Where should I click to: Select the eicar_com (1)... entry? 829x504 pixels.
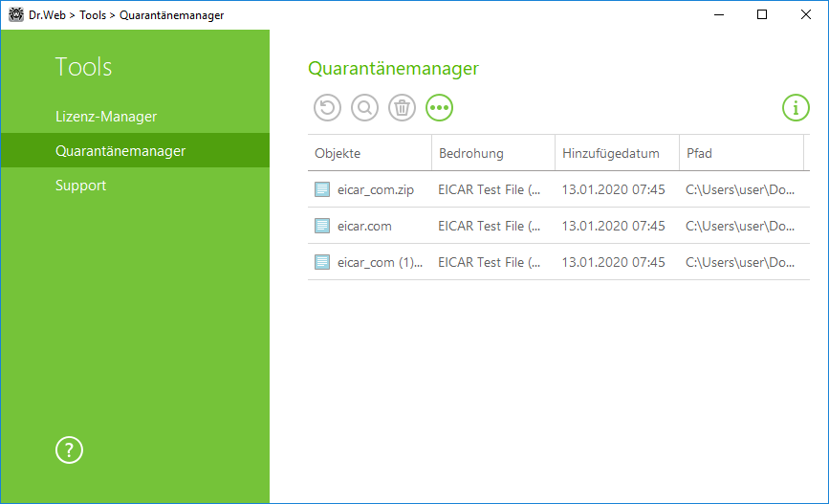tap(558, 262)
